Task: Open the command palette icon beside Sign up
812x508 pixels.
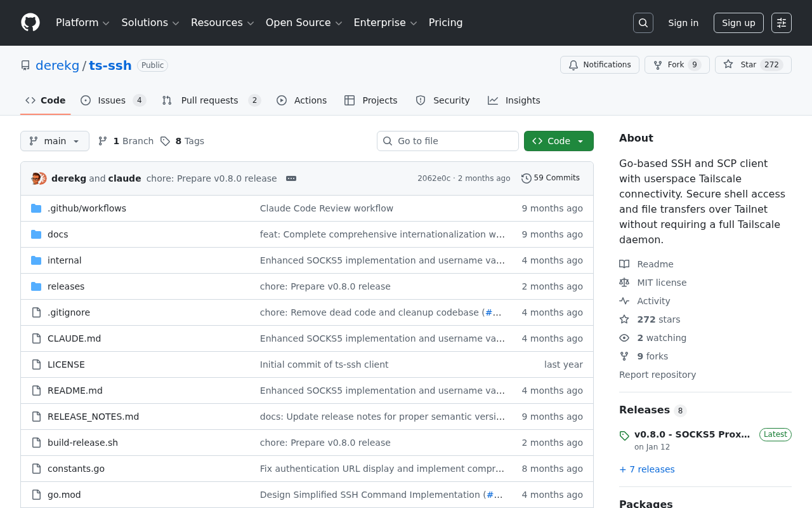Action: [x=781, y=22]
